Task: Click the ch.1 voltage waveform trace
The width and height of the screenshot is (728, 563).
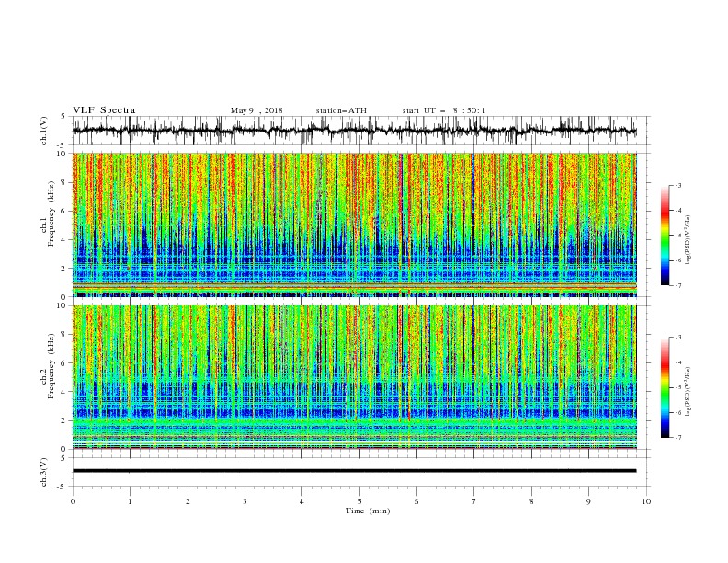Action: [x=354, y=131]
